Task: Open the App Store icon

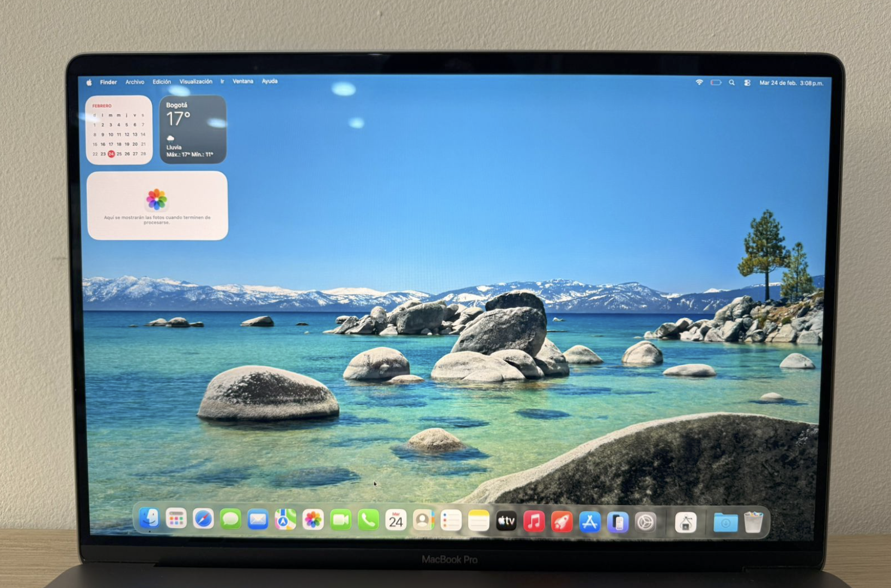Action: (589, 522)
